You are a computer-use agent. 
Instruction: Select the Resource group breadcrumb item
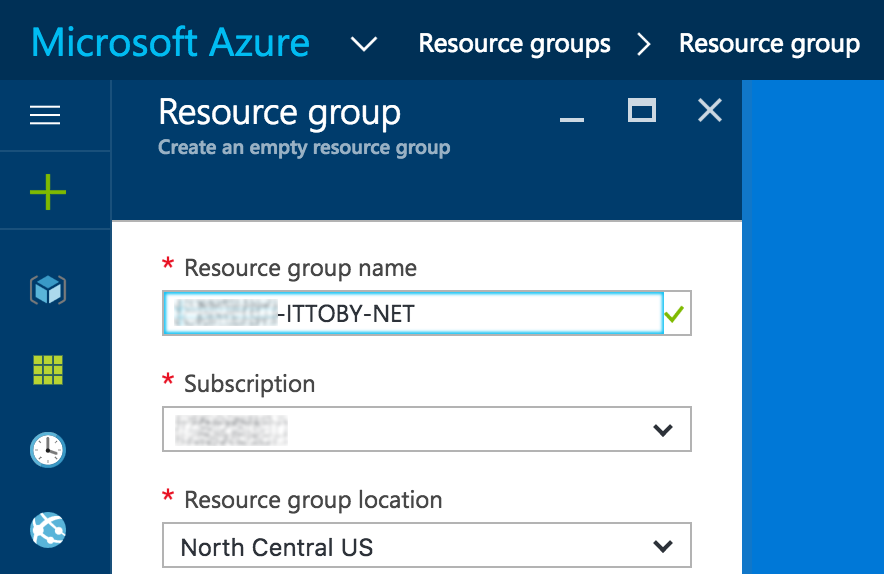[769, 44]
